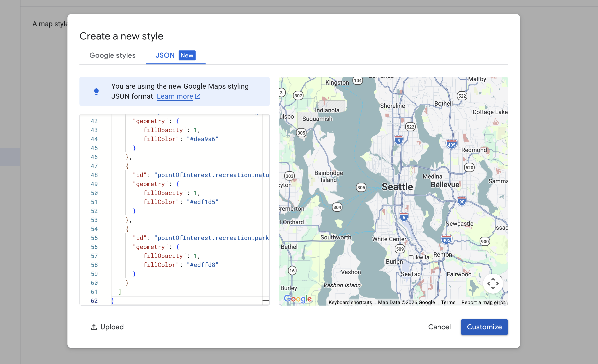This screenshot has height=364, width=598.
Task: Click the route 900 shield near Issaquah
Action: [485, 241]
